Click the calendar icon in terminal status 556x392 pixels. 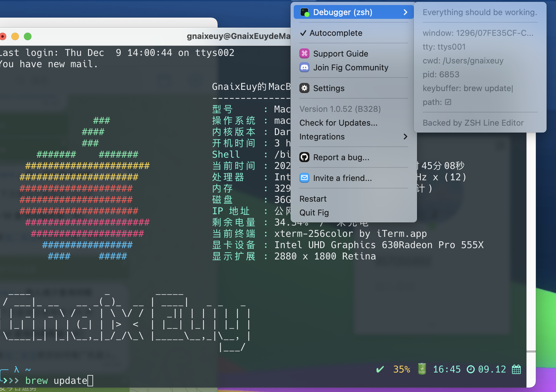pyautogui.click(x=516, y=369)
